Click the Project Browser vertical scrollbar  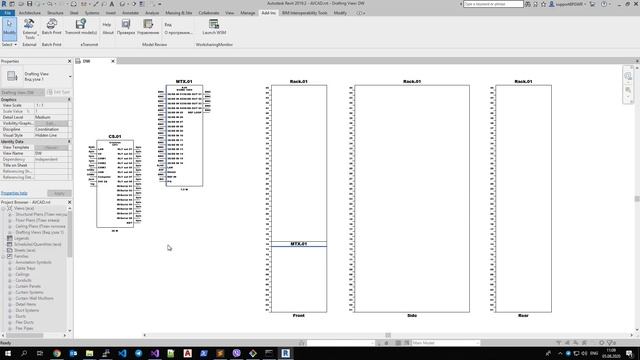point(69,234)
